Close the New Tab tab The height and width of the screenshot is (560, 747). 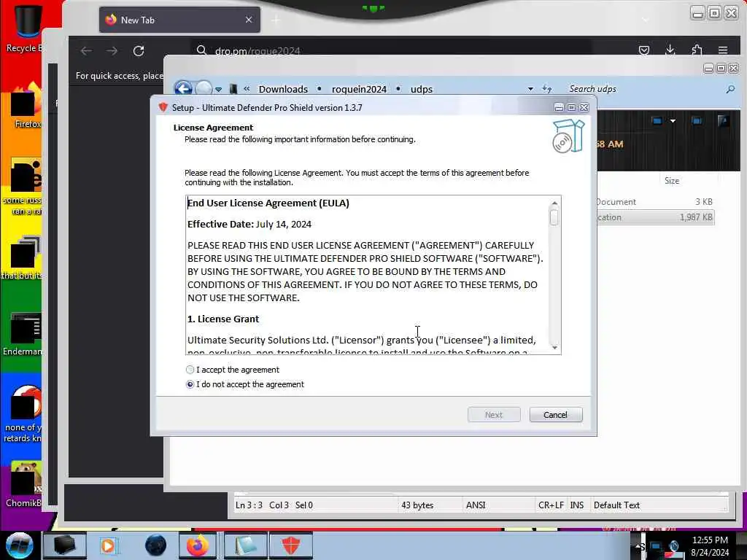click(x=249, y=20)
